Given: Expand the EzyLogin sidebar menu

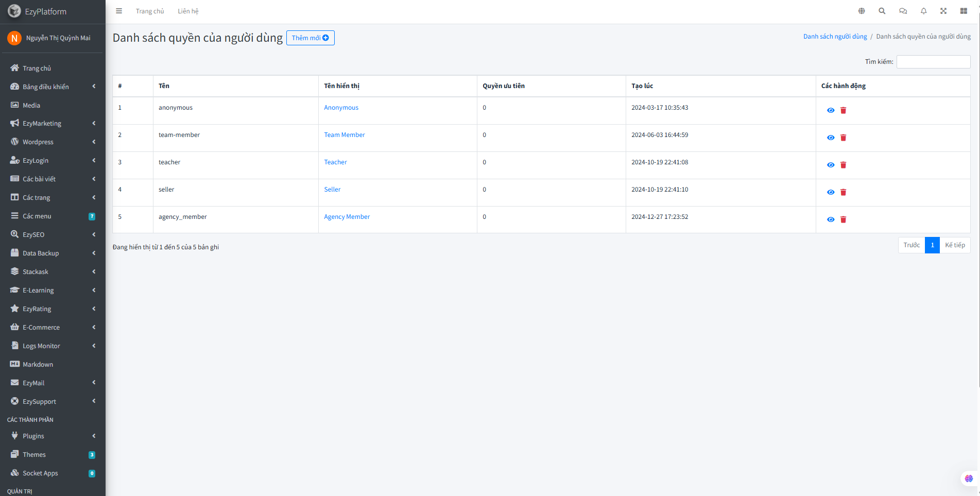Looking at the screenshot, I should pos(53,161).
